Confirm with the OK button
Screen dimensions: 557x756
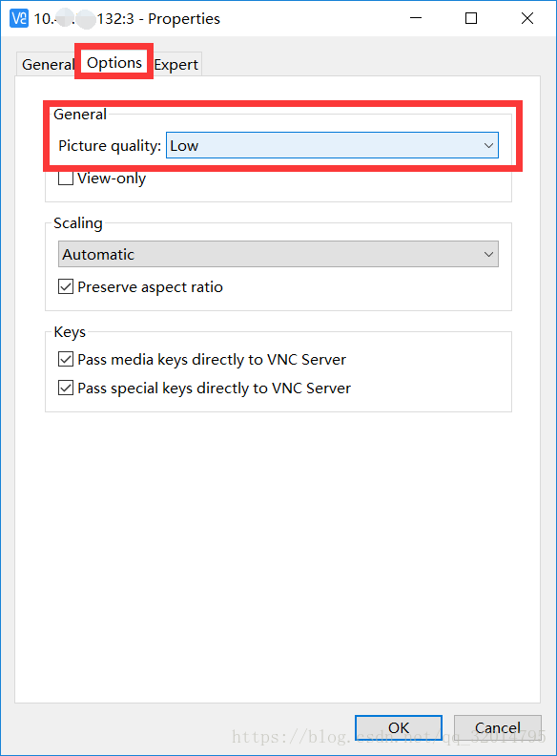[399, 727]
